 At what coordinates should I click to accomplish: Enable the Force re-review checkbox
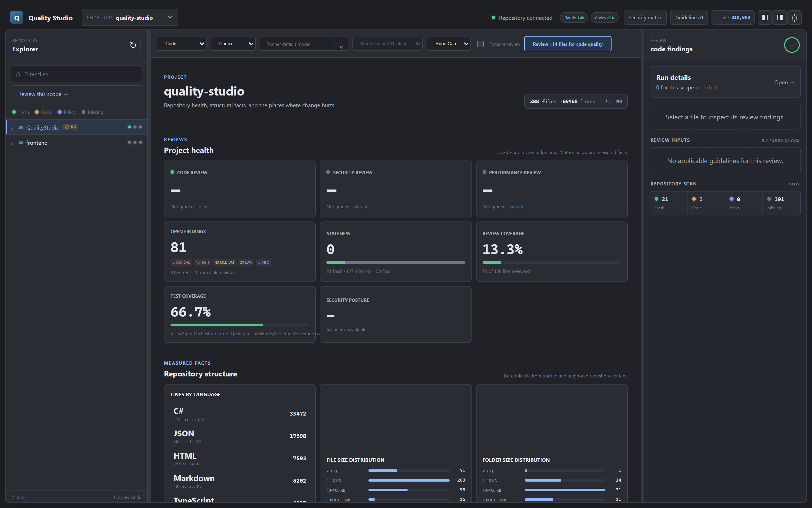[x=480, y=44]
